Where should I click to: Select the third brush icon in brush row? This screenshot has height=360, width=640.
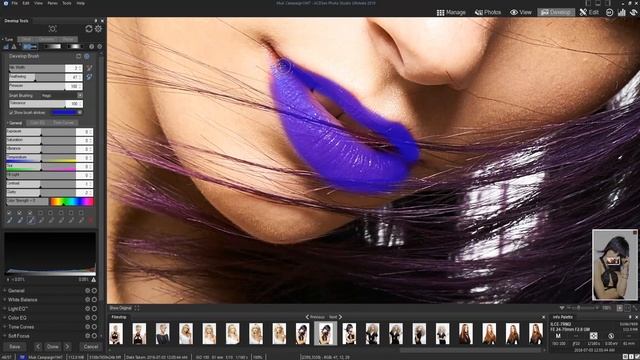pyautogui.click(x=30, y=220)
